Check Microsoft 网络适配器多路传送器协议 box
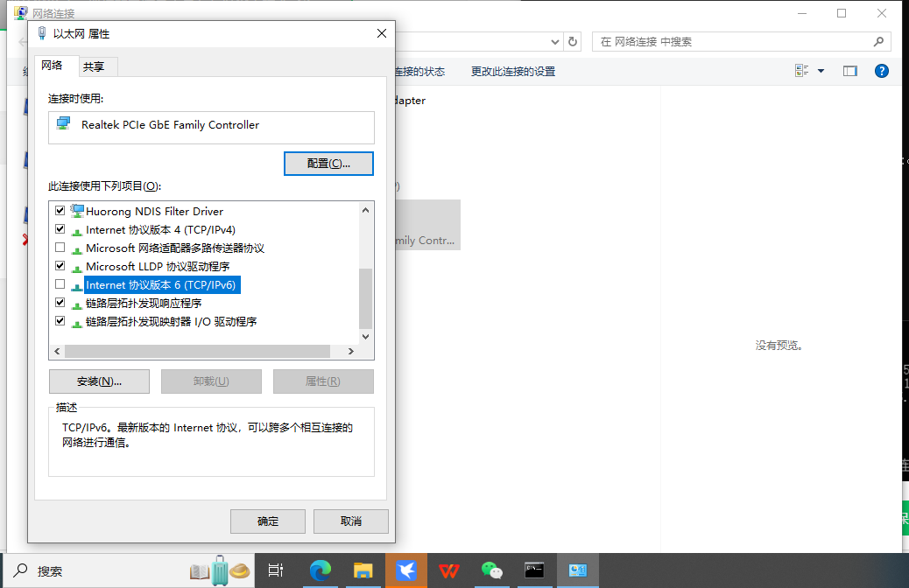 (60, 248)
